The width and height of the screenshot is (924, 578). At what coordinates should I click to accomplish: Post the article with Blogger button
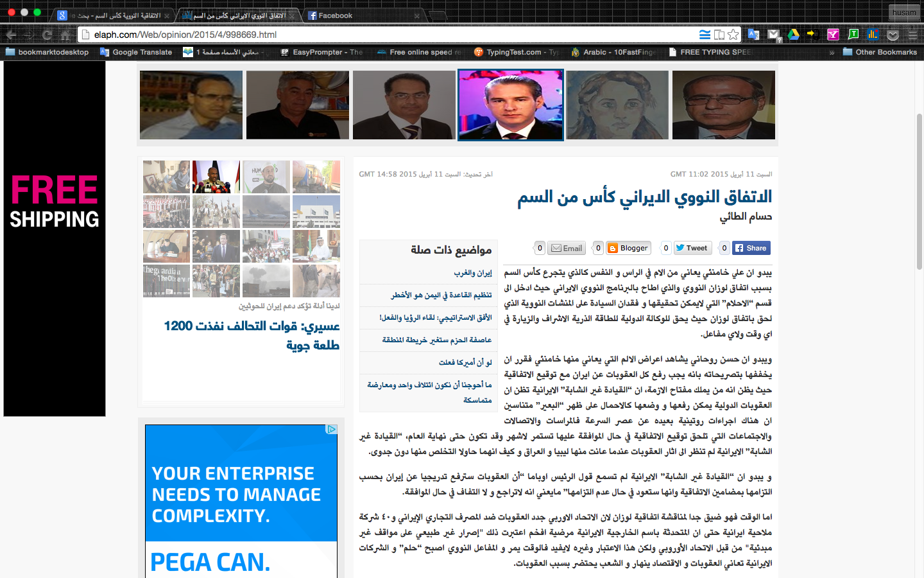click(628, 248)
